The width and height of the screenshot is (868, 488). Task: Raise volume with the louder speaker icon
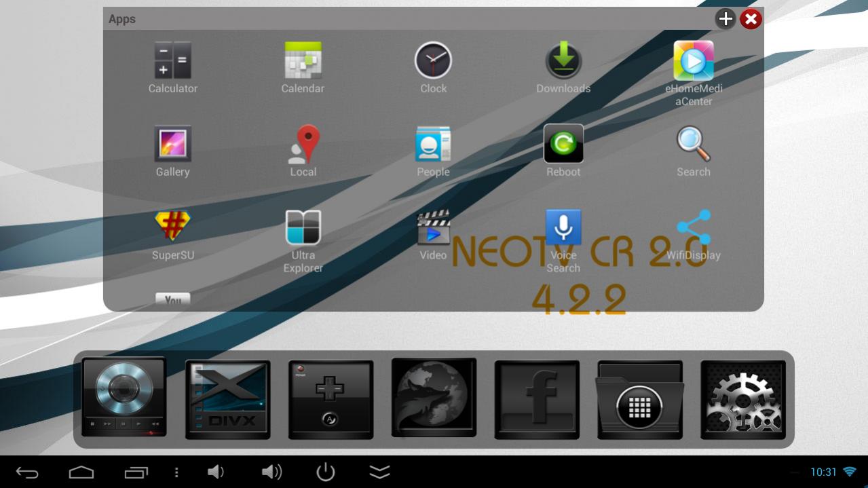pos(271,472)
